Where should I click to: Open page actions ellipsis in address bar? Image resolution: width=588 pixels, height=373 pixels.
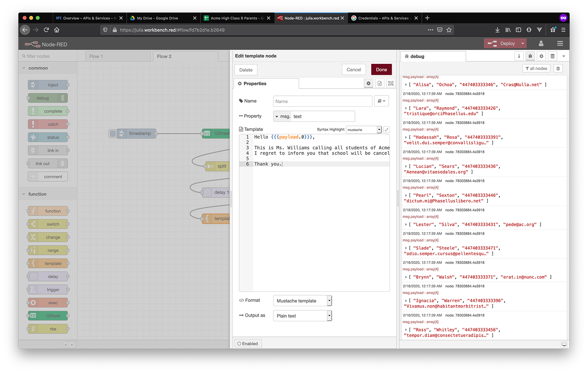point(430,30)
